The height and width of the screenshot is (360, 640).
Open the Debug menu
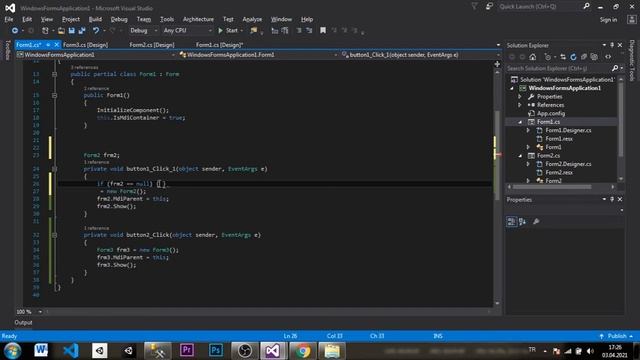(x=119, y=19)
